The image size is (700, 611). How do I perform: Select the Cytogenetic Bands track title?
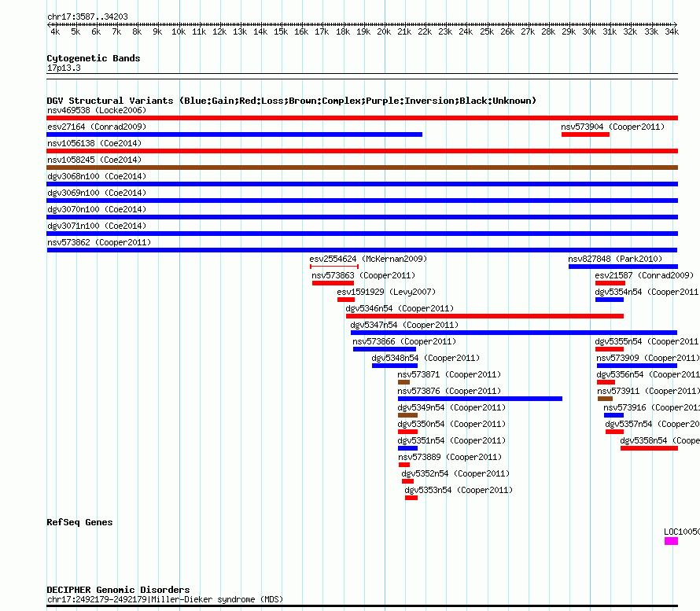point(94,58)
